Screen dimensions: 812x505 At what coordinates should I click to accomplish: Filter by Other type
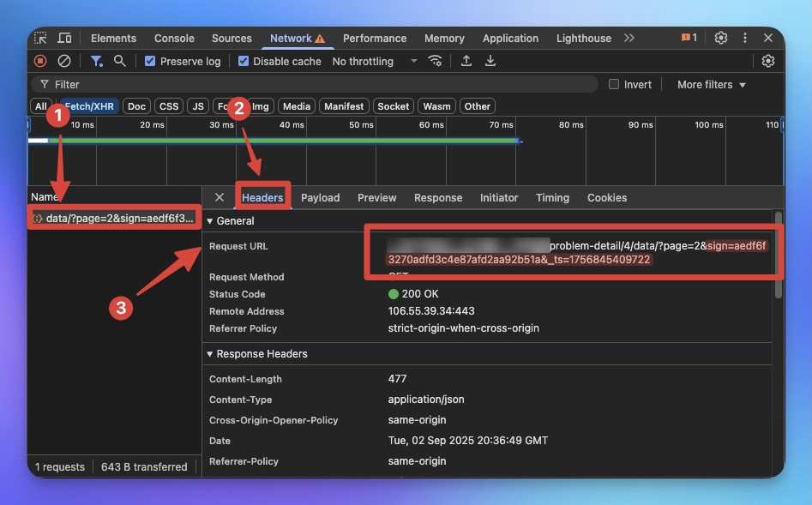click(477, 106)
